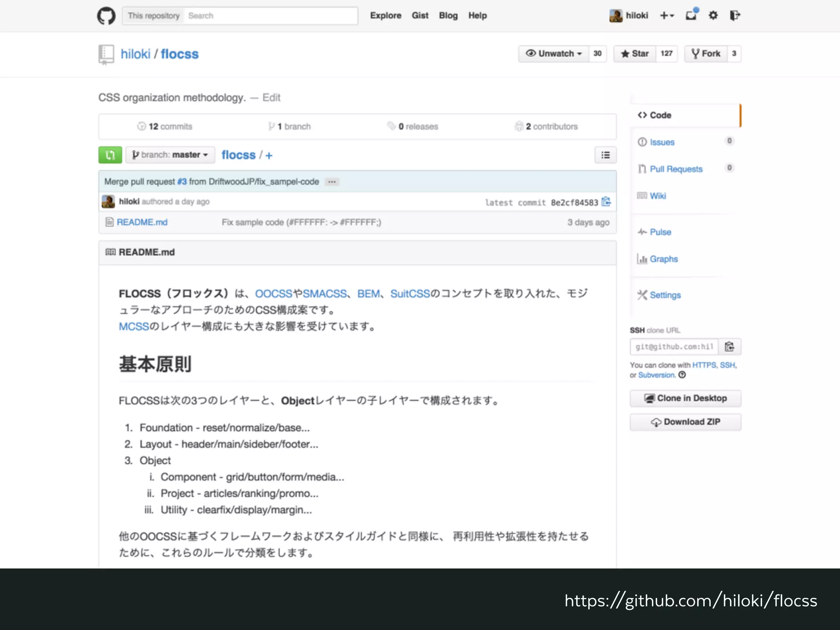This screenshot has height=630, width=840.
Task: Open Help in top navigation
Action: click(x=477, y=16)
